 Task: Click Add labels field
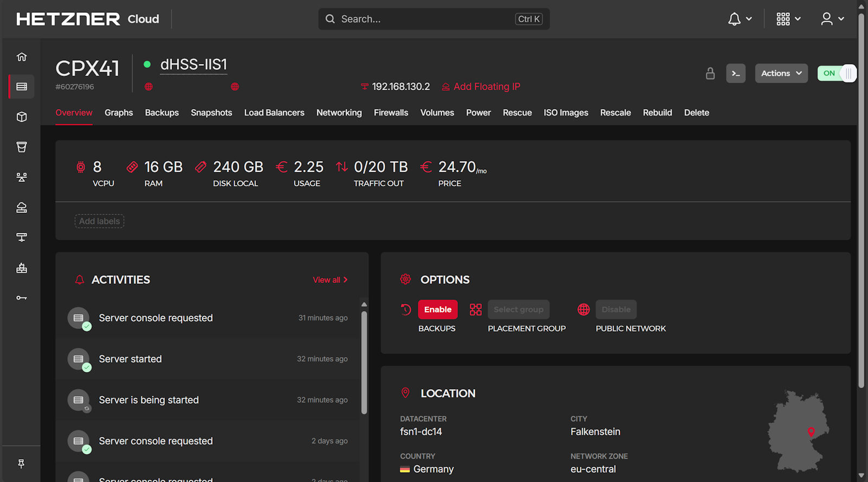tap(99, 221)
